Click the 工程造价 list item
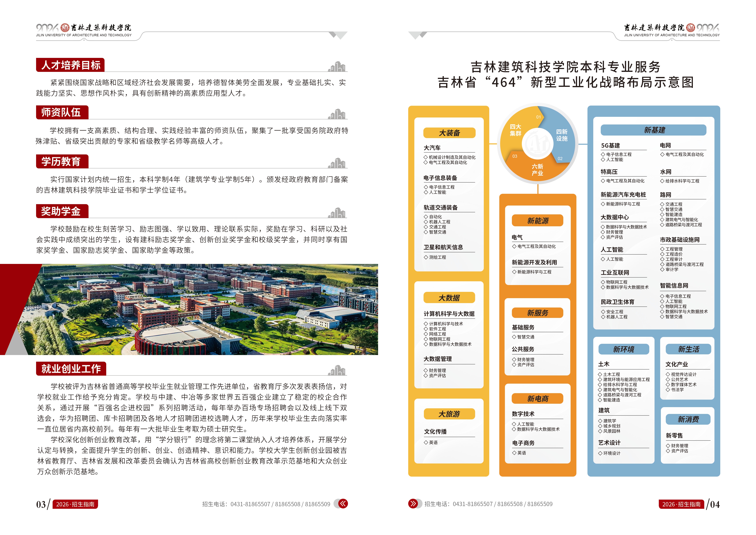The image size is (756, 535). (671, 254)
